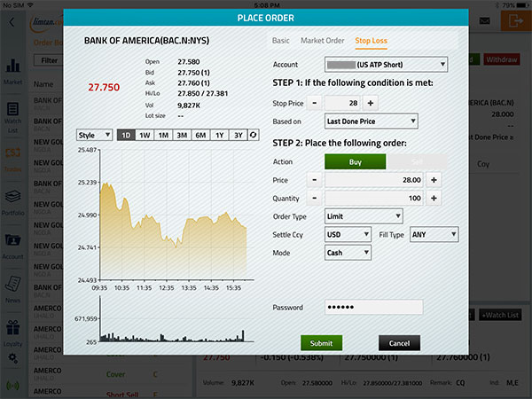Decrease Quantity with minus button
Image resolution: width=532 pixels, height=399 pixels.
tap(314, 198)
